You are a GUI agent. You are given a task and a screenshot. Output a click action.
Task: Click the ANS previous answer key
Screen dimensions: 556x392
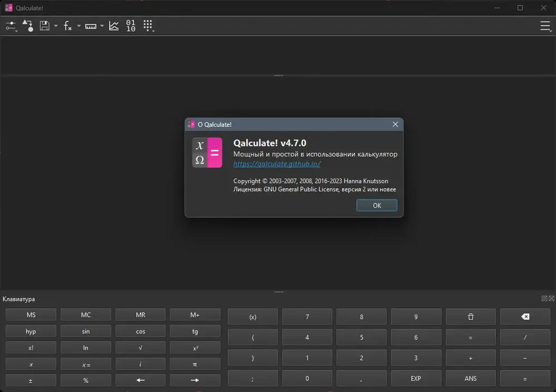pyautogui.click(x=470, y=379)
